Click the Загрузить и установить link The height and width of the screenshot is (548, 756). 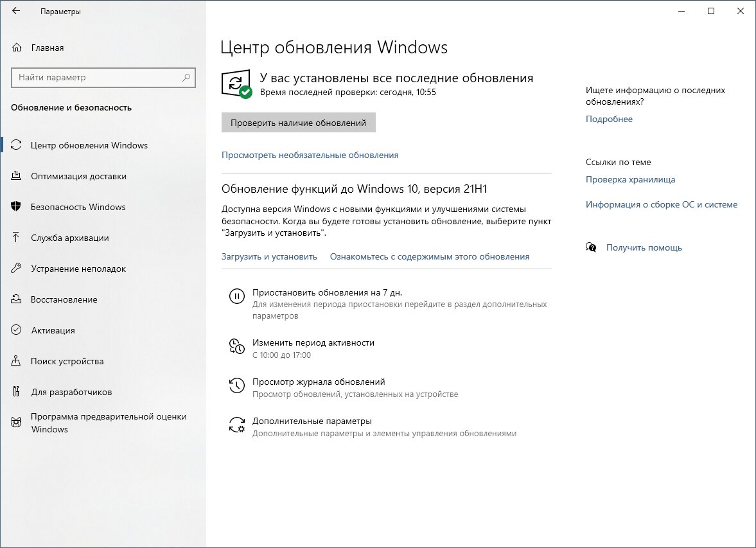[x=269, y=256]
